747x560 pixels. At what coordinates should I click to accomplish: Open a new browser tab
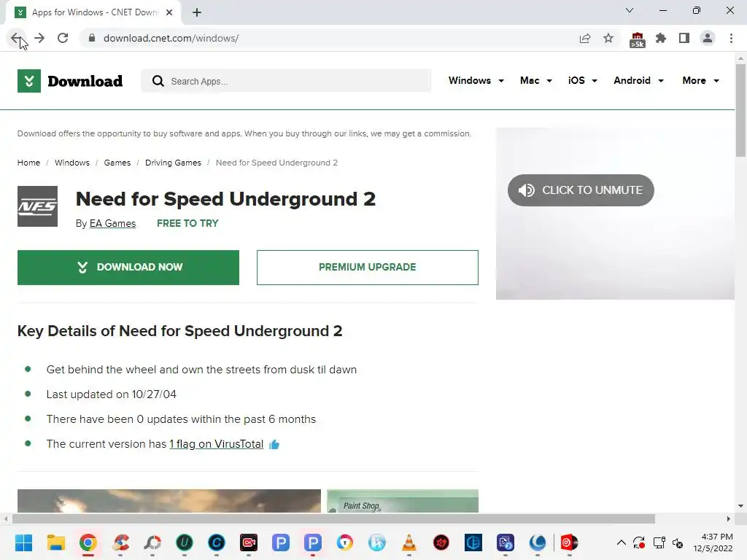[197, 12]
